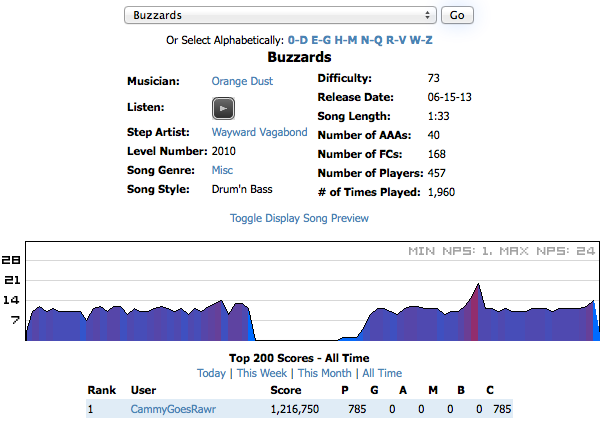Image resolution: width=607 pixels, height=422 pixels.
Task: Select songs alphabetically R-V
Action: pyautogui.click(x=396, y=40)
